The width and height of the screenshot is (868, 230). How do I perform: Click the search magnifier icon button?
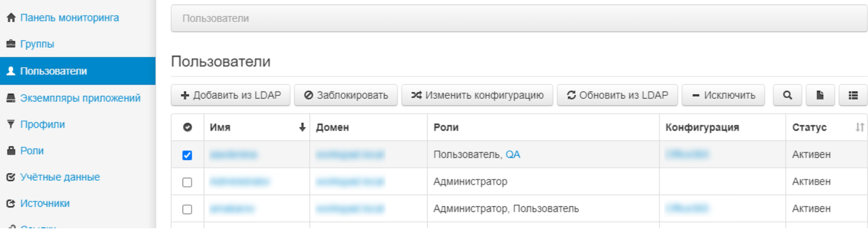[x=787, y=95]
